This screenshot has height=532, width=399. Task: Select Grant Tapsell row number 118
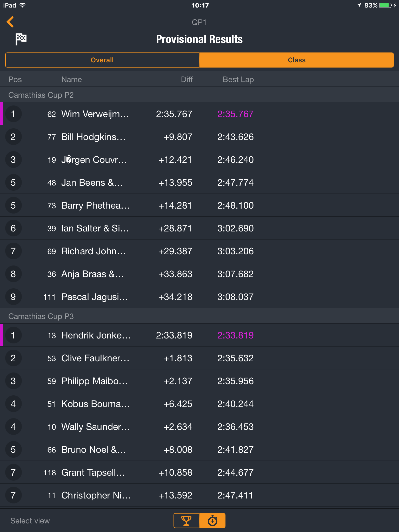click(x=199, y=472)
